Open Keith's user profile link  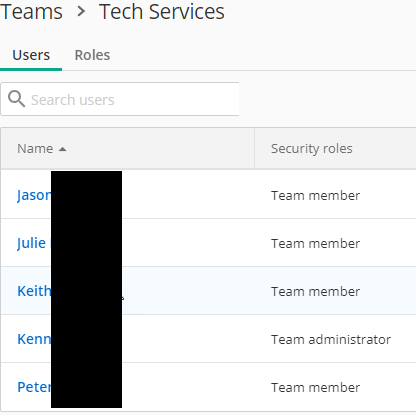(34, 291)
